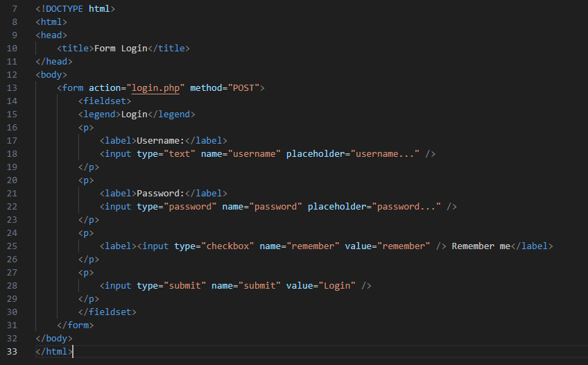This screenshot has height=365, width=588.
Task: Click the closing fieldset tag on line 30
Action: pos(107,312)
